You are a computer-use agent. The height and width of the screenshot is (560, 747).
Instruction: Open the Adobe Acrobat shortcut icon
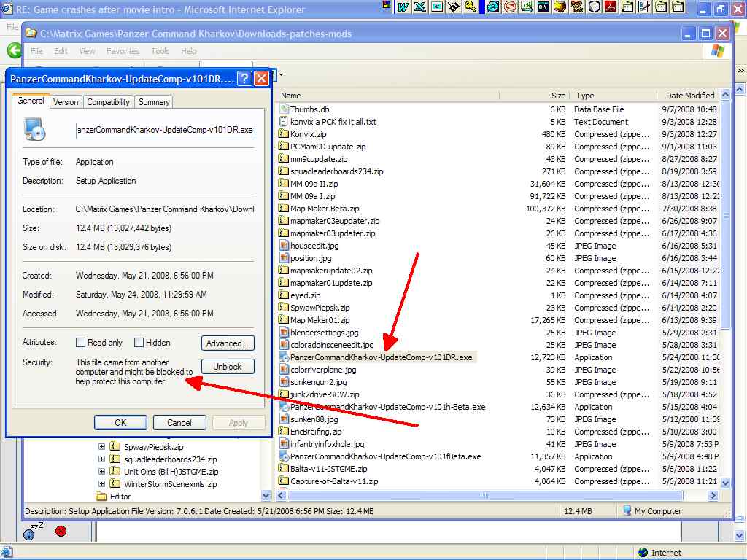[x=611, y=7]
